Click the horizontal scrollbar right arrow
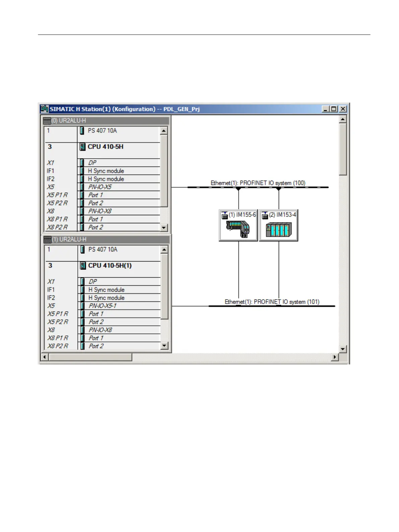 point(334,357)
